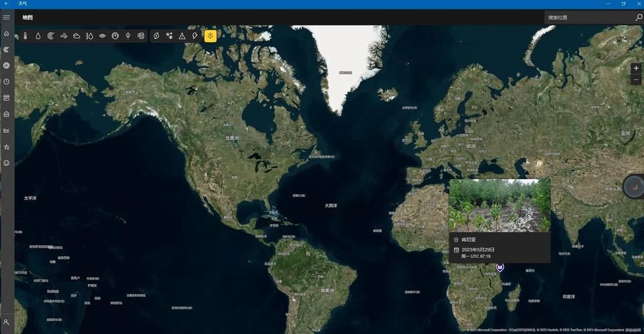The image size is (644, 334).
Task: Click the purple map pin in Africa
Action: pos(500,267)
